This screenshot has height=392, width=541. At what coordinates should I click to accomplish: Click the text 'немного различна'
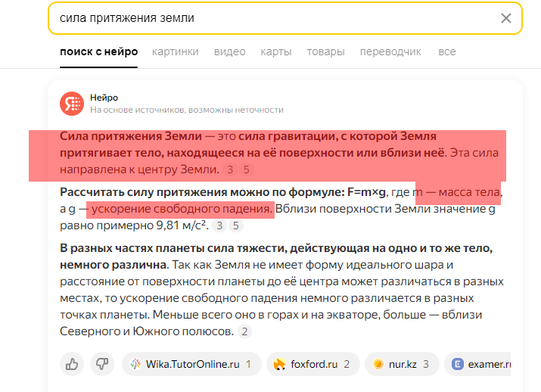point(113,265)
